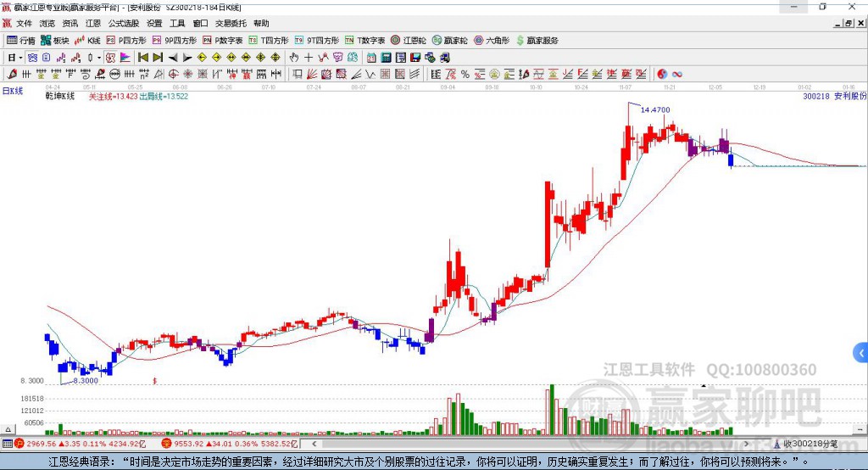Open the 江恩 menu
This screenshot has width=868, height=470.
click(x=93, y=23)
